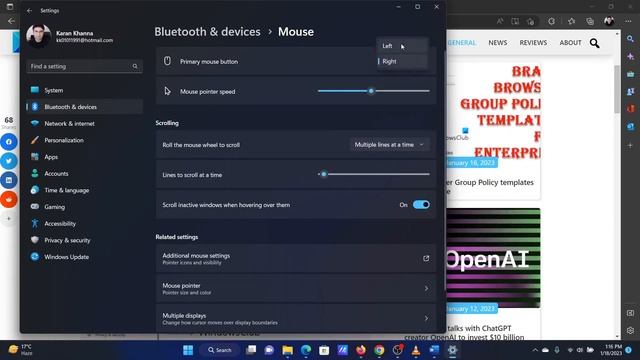This screenshot has height=360, width=640.
Task: Adjust Lines to scroll slider handle
Action: tap(324, 174)
